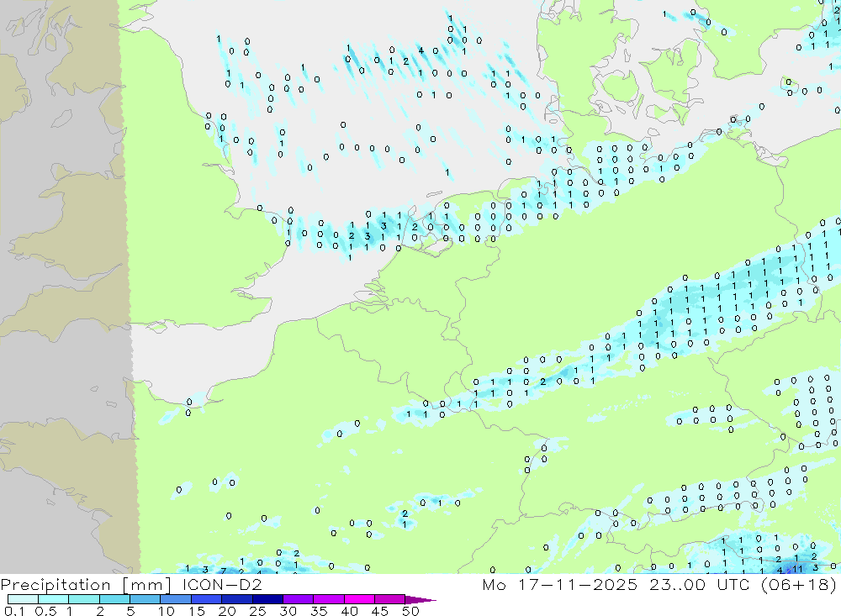Click the 0.5–1 mm legend color box

coord(54,599)
